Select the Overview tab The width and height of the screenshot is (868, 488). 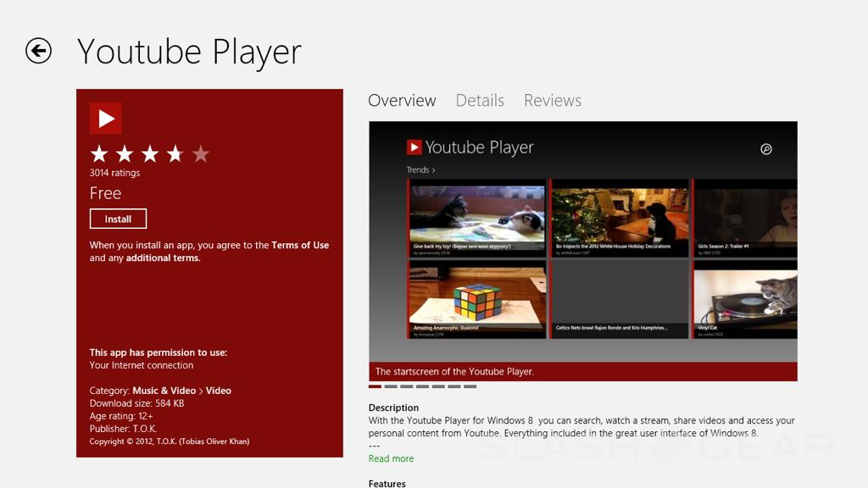[402, 100]
